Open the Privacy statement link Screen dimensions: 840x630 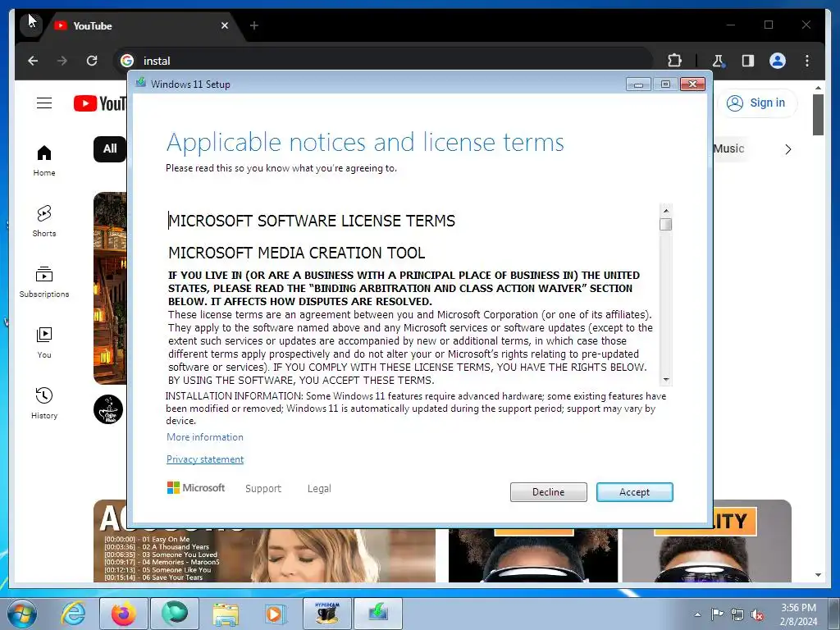(204, 459)
